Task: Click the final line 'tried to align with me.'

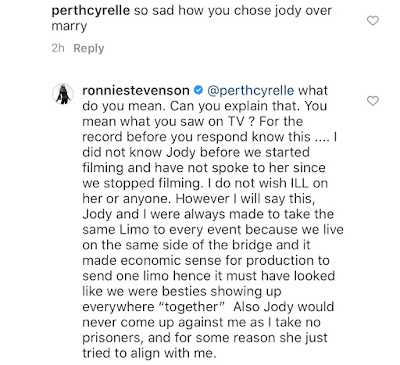Action: [149, 353]
